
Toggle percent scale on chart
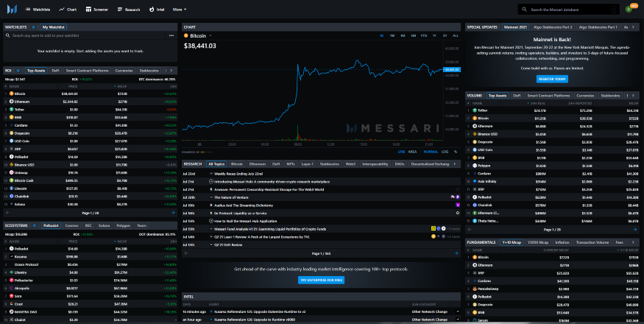pos(455,152)
